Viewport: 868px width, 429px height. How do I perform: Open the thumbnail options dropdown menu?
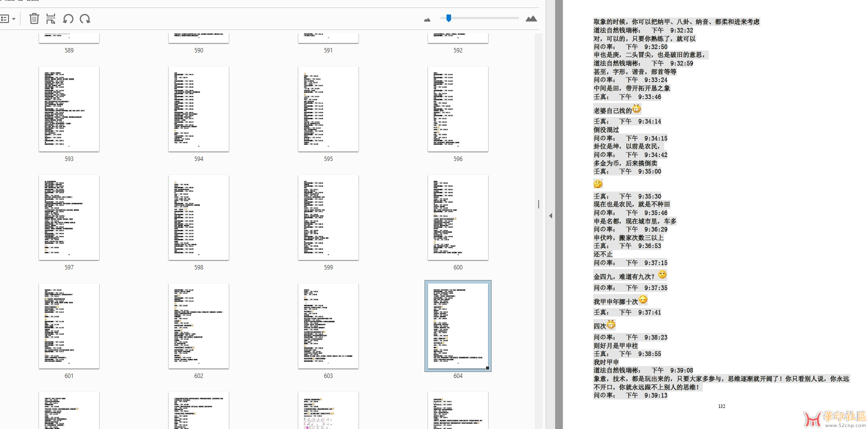[x=8, y=19]
